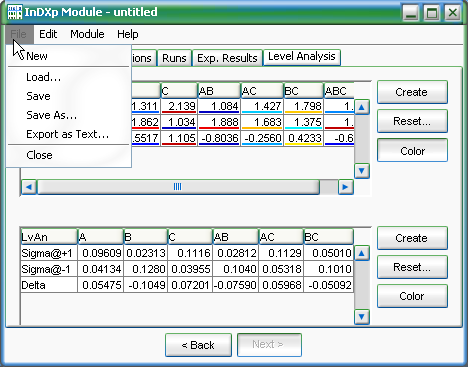Select cell with value -0.05092
The height and width of the screenshot is (367, 468).
click(x=328, y=285)
